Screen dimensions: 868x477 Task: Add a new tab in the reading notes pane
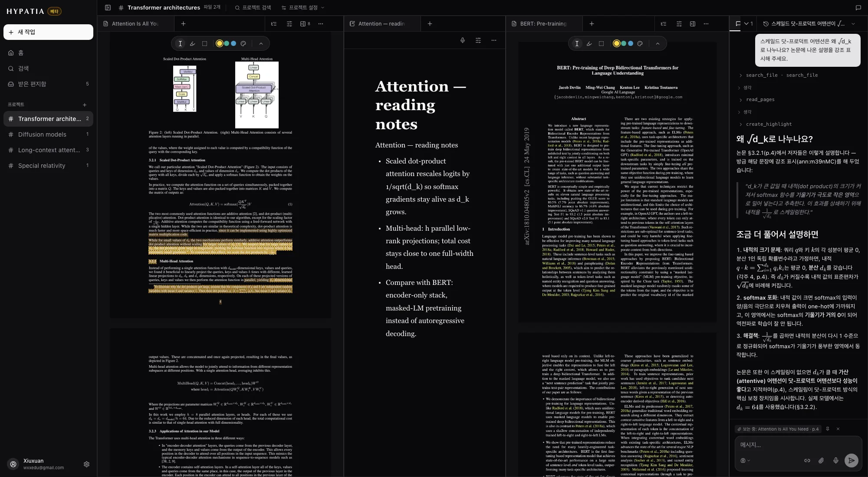[430, 24]
